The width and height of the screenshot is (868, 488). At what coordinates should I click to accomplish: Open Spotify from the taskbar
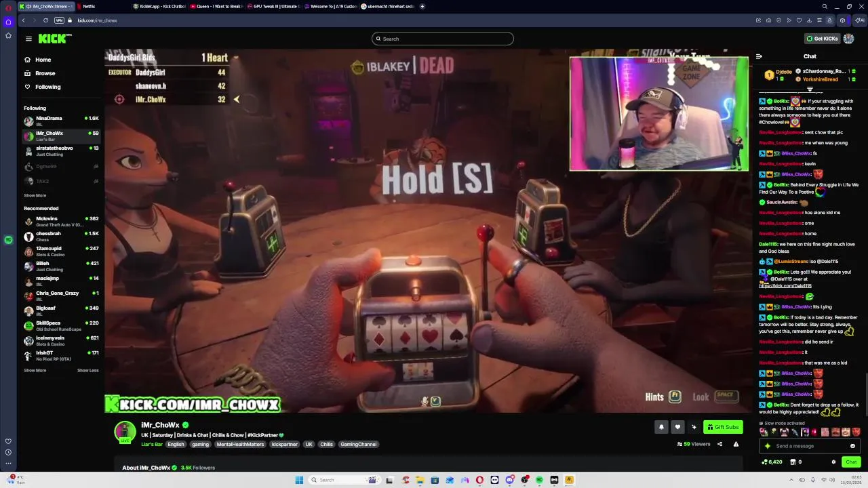pyautogui.click(x=539, y=480)
